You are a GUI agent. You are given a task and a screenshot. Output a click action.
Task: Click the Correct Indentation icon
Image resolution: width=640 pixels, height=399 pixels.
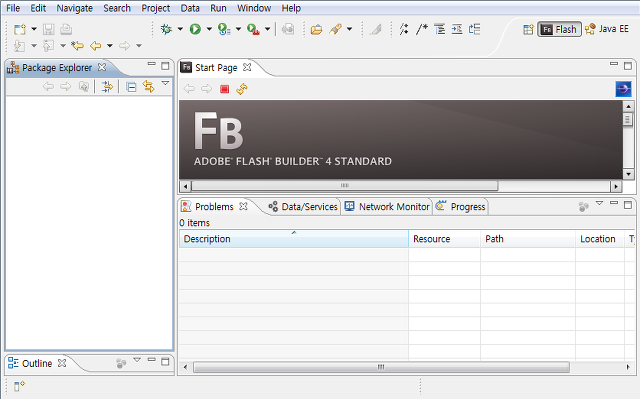(x=457, y=29)
